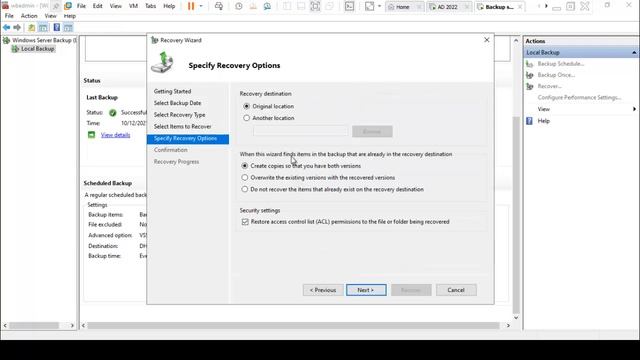Click the Backup Schedule action icon
Viewport: 640px width, 360px height.
[x=530, y=64]
